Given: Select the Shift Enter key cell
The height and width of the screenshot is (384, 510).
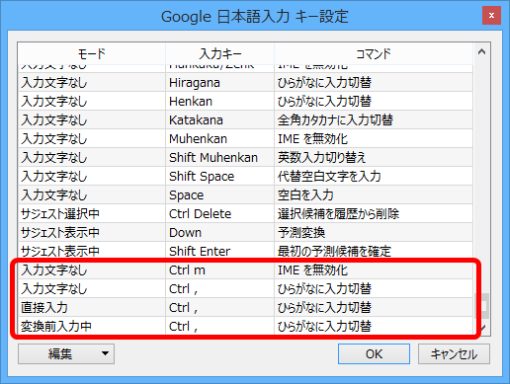Looking at the screenshot, I should [220, 251].
